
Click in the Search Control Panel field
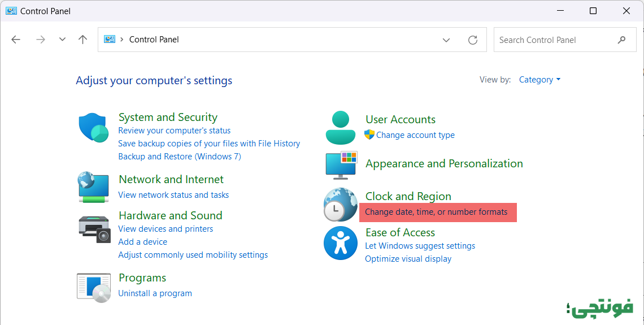565,40
